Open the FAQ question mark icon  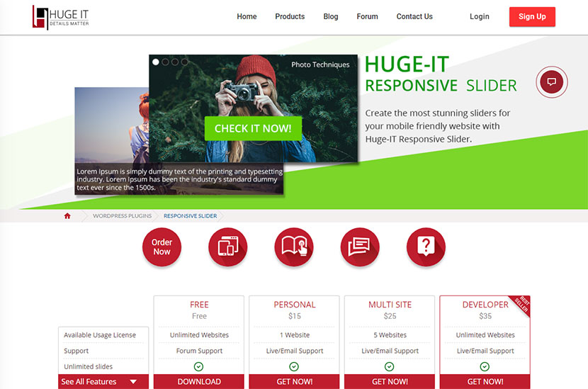(x=426, y=247)
